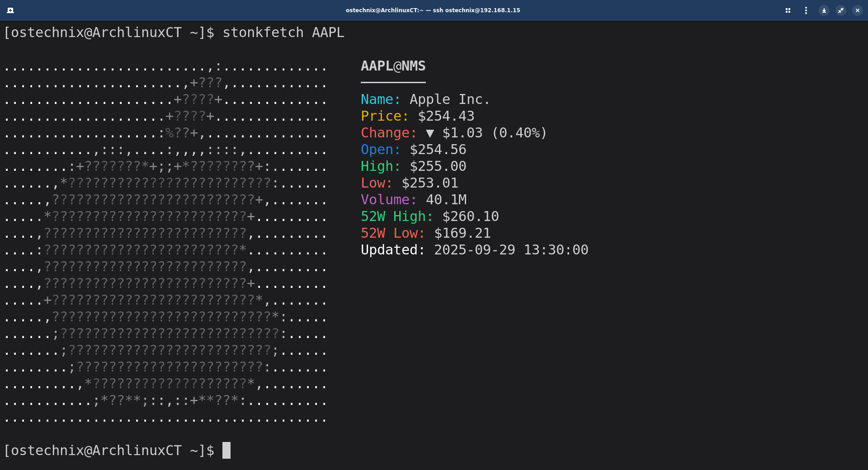The width and height of the screenshot is (868, 470).
Task: Click the download/screenshot icon
Action: tap(824, 10)
